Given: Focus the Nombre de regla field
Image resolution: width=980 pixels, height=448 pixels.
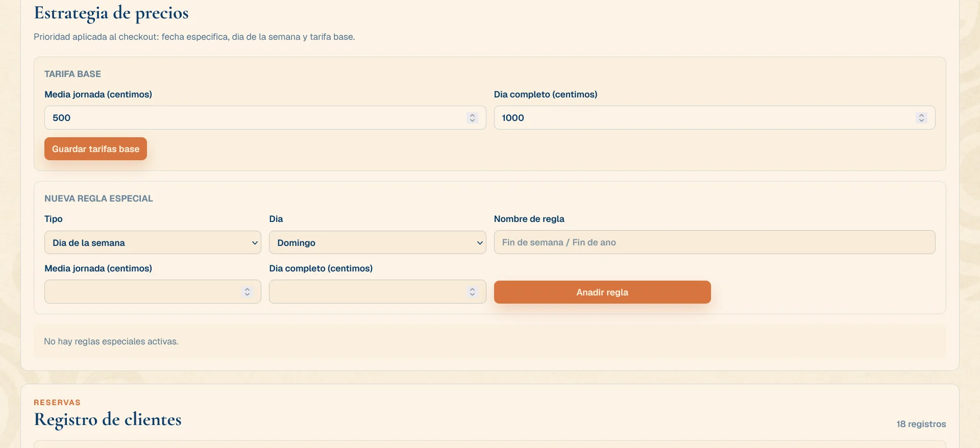Looking at the screenshot, I should 715,242.
